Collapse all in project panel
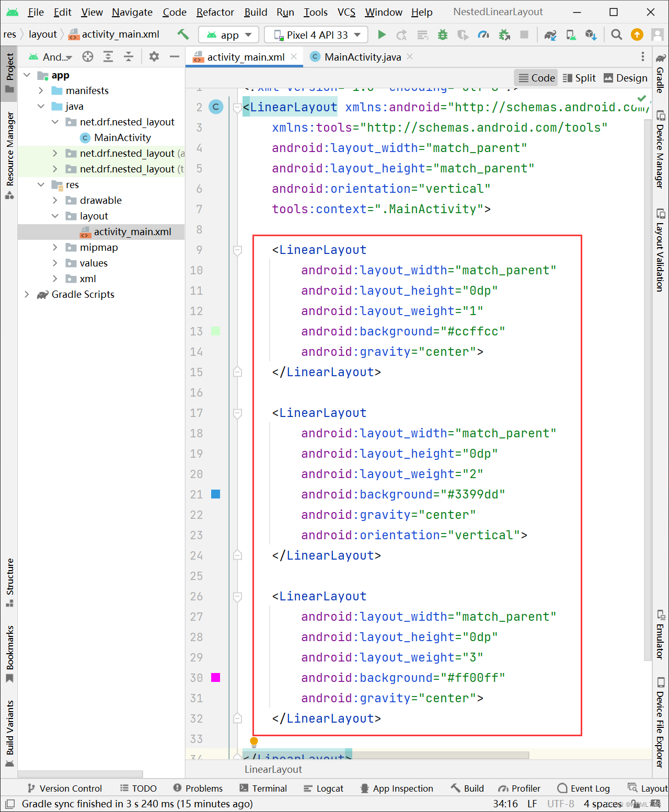This screenshot has width=669, height=812. 129,56
